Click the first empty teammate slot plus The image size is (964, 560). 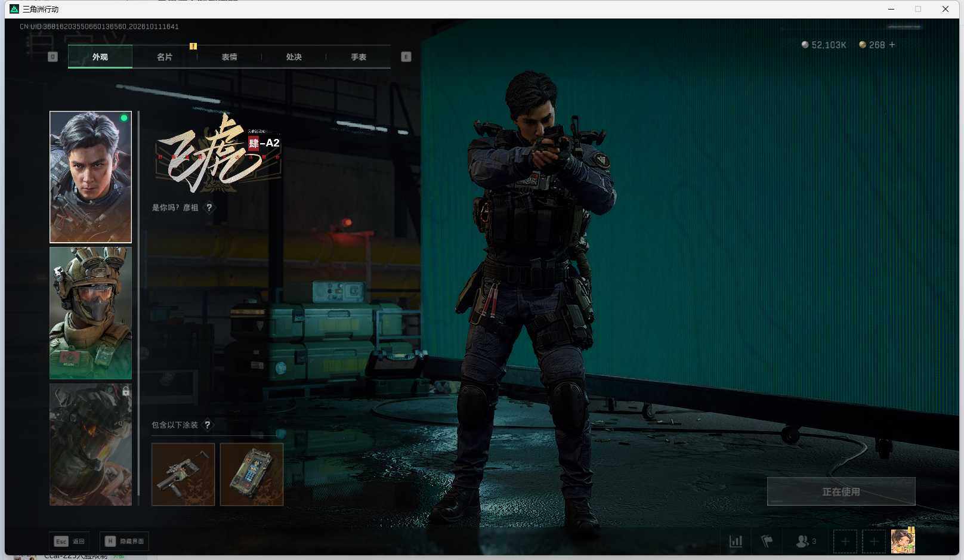[845, 542]
